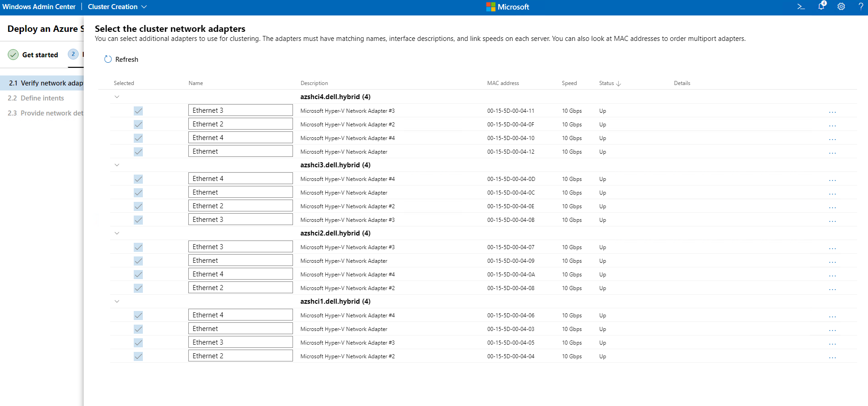Collapse the azshci4.dell.hybrid group
The width and height of the screenshot is (868, 406).
point(117,97)
